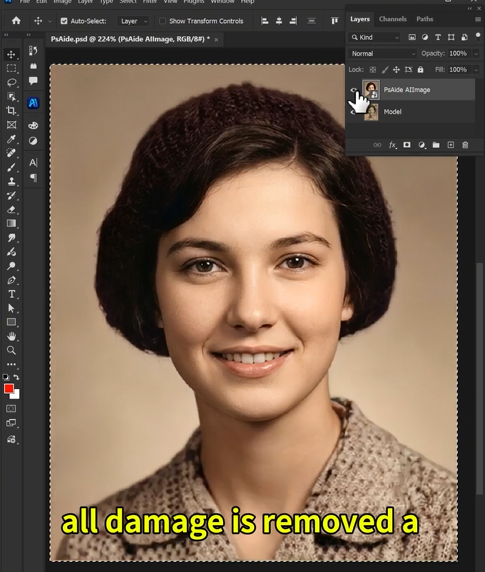Viewport: 485px width, 572px height.
Task: Select the Eyedropper tool
Action: (11, 139)
